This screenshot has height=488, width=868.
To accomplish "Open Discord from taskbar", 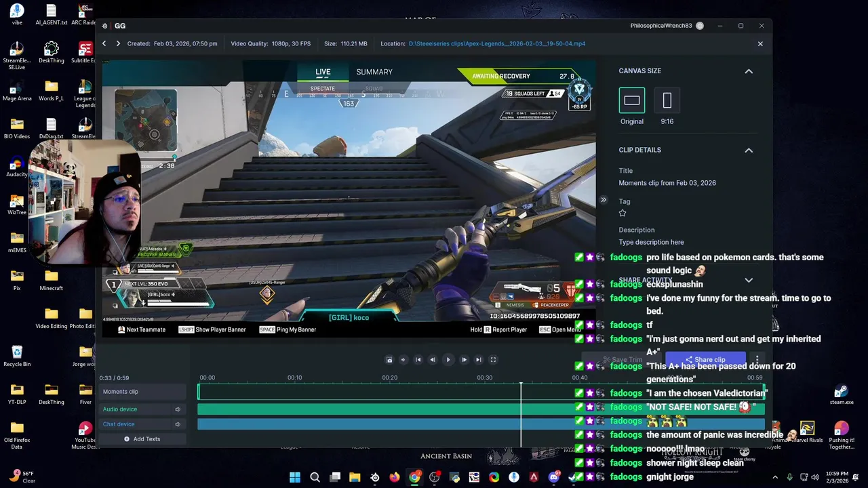I will pyautogui.click(x=554, y=477).
